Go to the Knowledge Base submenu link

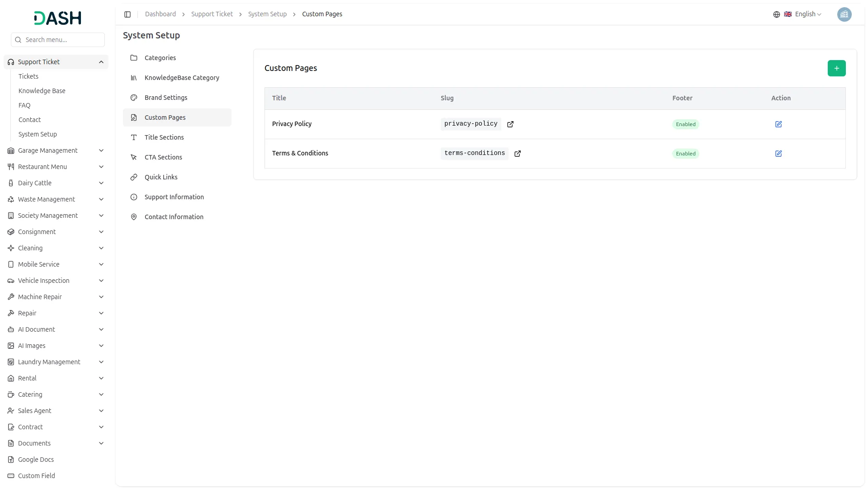[42, 91]
